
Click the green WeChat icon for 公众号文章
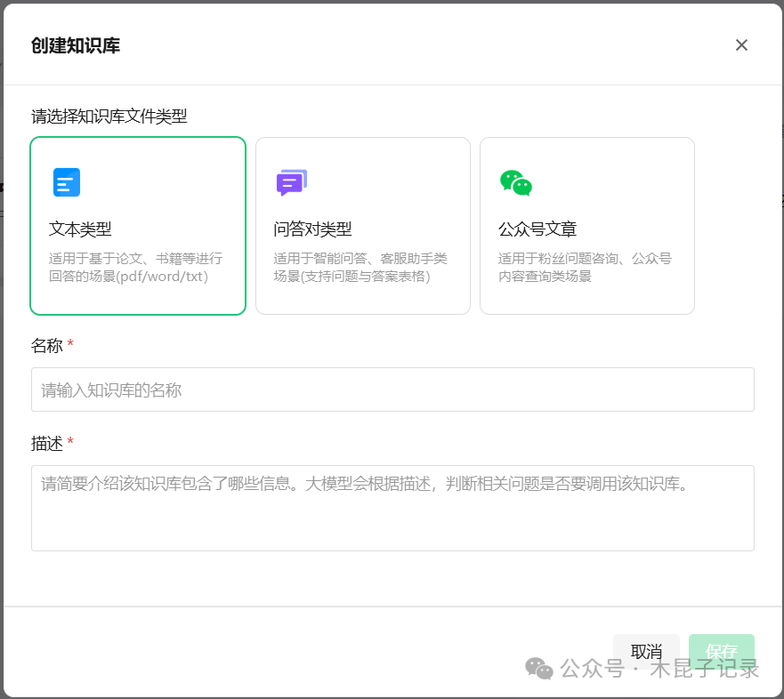coord(514,181)
